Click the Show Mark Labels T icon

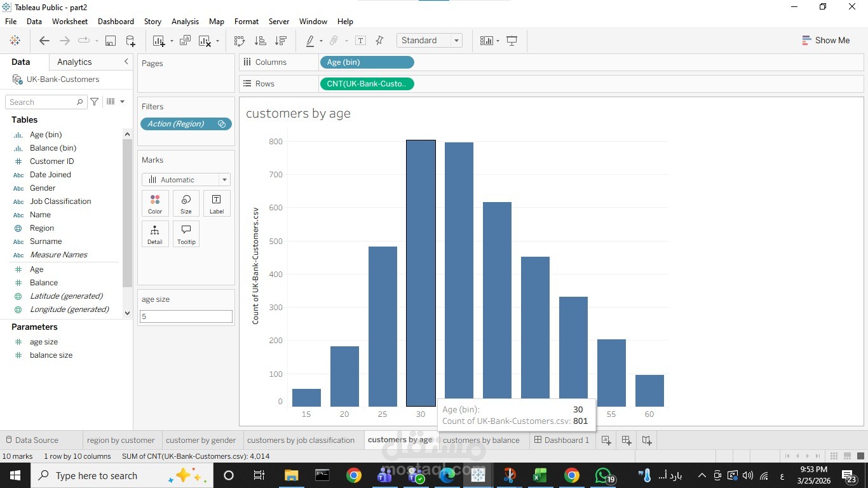(360, 41)
